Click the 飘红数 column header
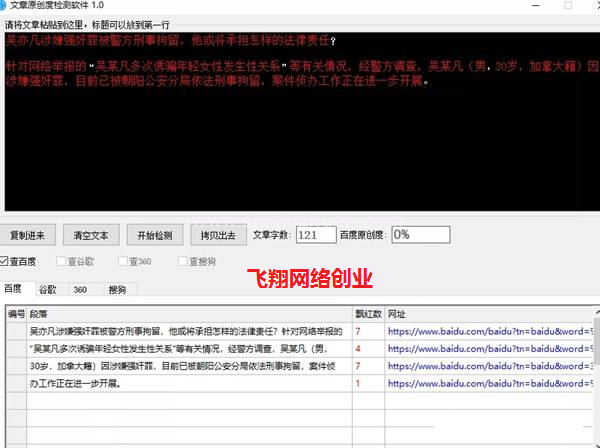This screenshot has width=600, height=448. (x=368, y=314)
